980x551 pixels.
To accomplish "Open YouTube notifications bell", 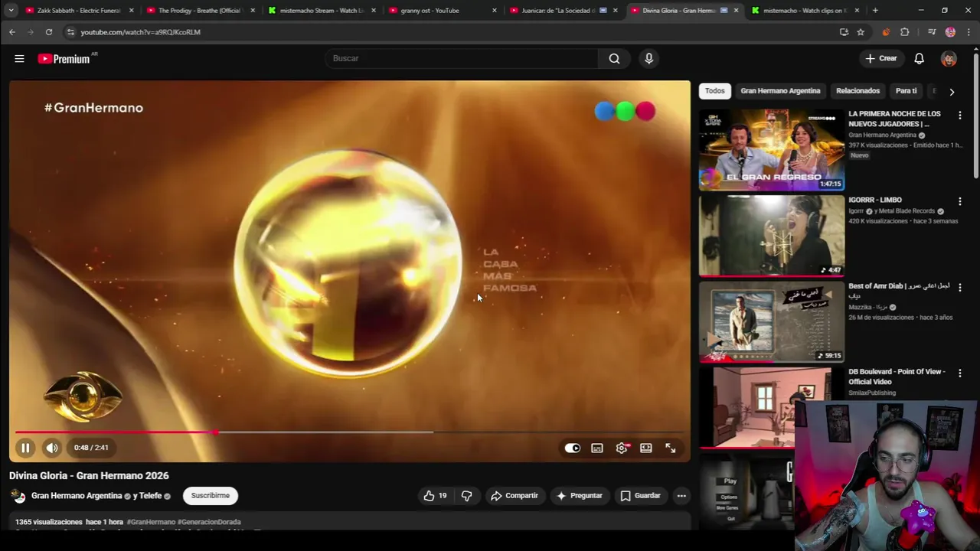I will [919, 58].
